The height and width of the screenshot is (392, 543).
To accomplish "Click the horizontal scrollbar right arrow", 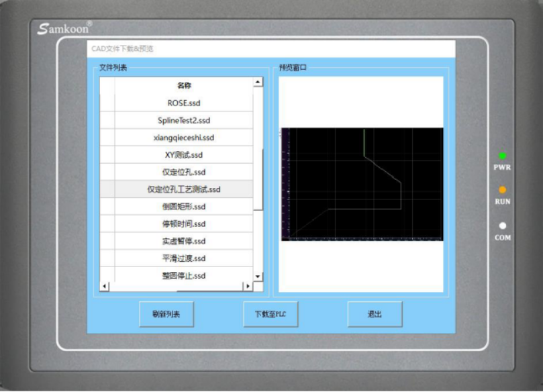I will click(247, 287).
